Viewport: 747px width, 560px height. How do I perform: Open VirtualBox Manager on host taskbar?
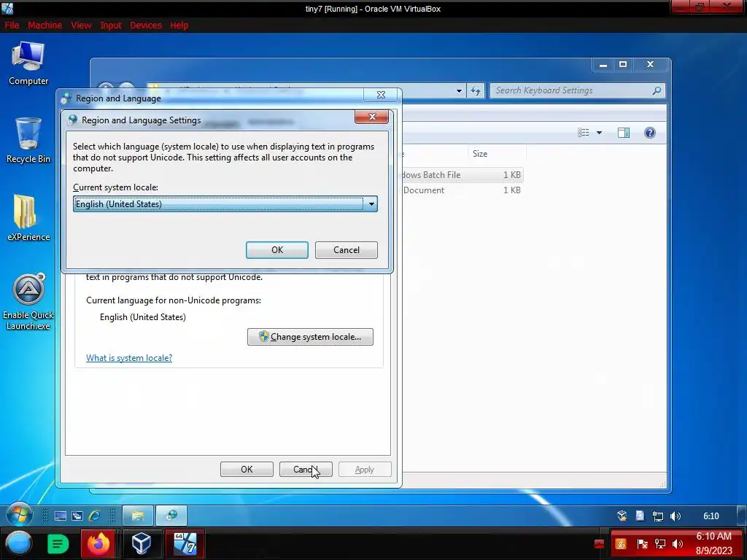coord(142,543)
